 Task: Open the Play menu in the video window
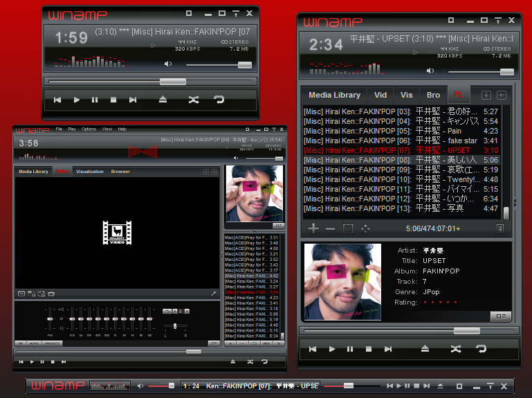(x=72, y=129)
